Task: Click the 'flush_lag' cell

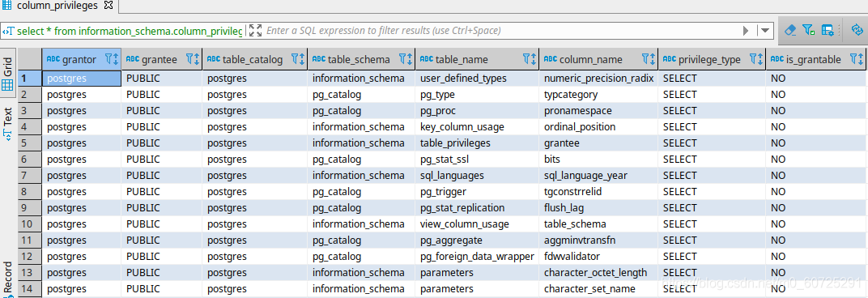Action: click(x=599, y=208)
